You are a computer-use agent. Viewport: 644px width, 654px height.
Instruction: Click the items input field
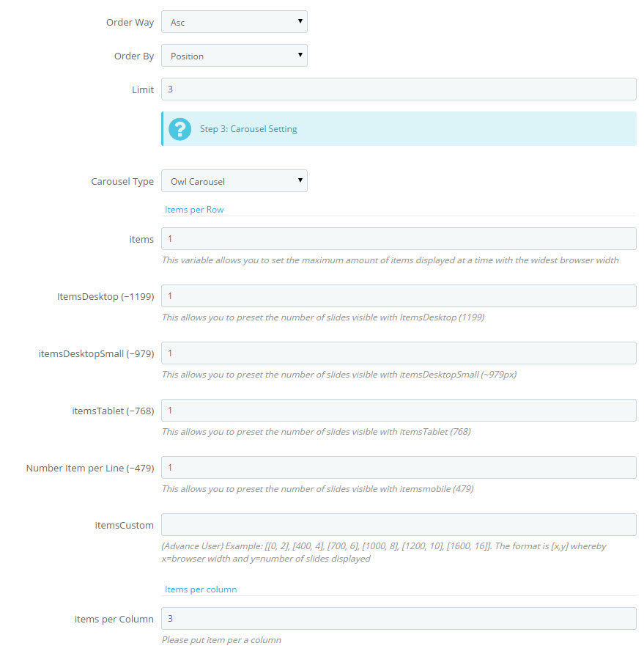[399, 239]
